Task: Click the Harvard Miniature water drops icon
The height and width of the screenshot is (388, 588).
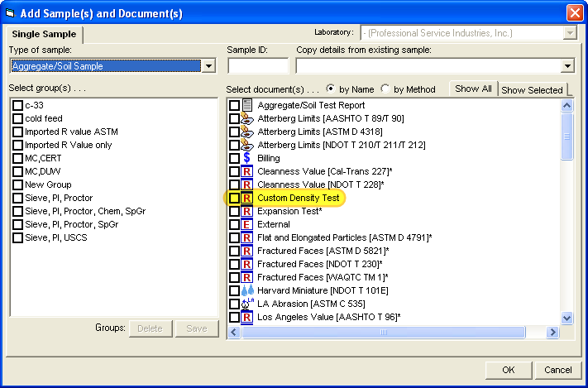Action: pos(246,290)
